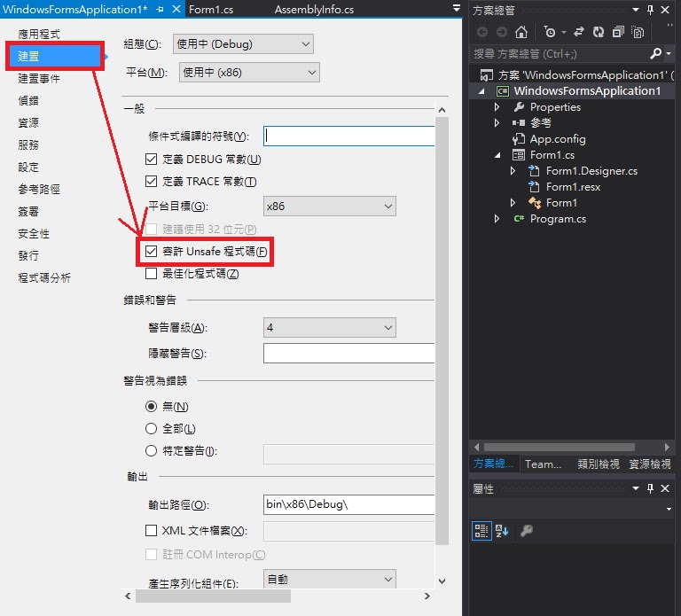Click the Forward arrow in Solution Explorer toolbar

(502, 32)
